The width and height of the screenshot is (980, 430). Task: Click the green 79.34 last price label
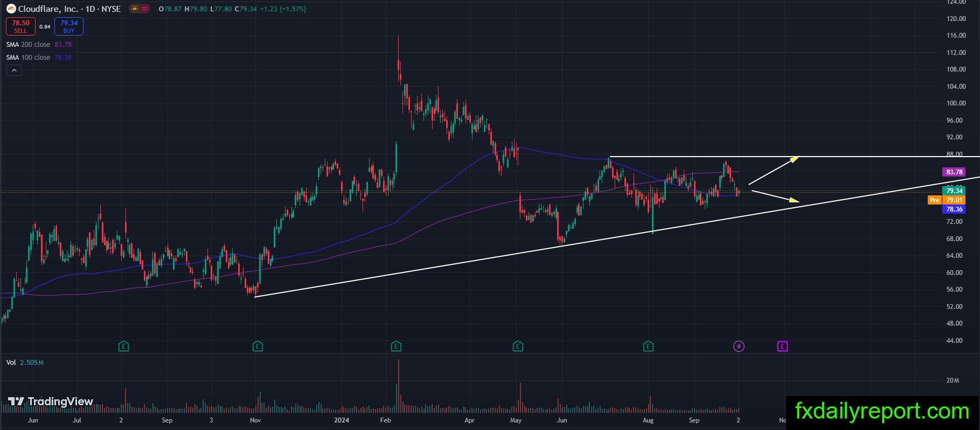[954, 191]
